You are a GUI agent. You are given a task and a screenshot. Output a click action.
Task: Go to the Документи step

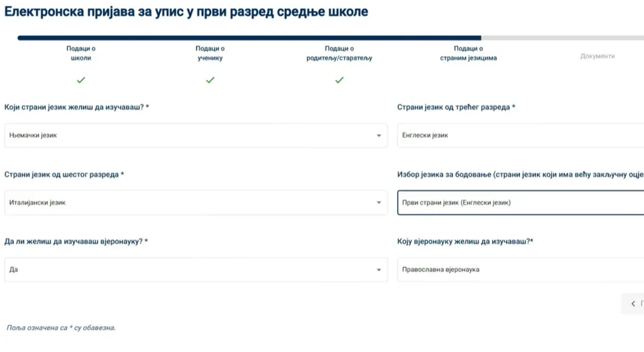tap(597, 56)
